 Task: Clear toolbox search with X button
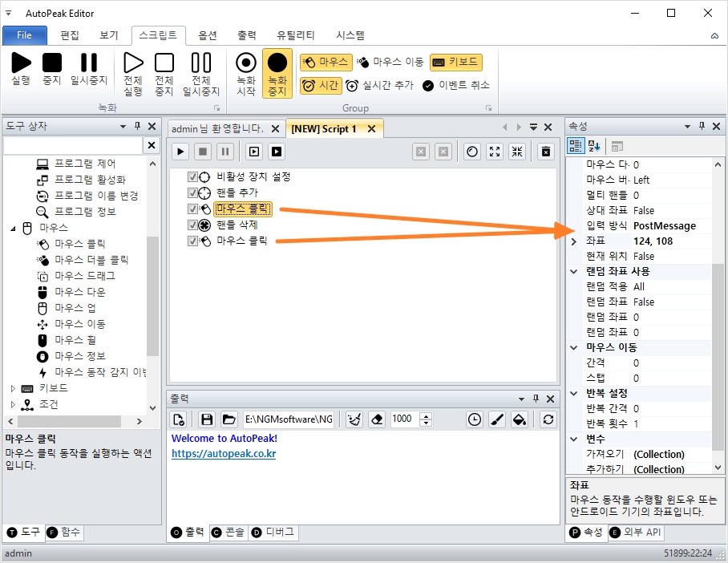point(152,145)
